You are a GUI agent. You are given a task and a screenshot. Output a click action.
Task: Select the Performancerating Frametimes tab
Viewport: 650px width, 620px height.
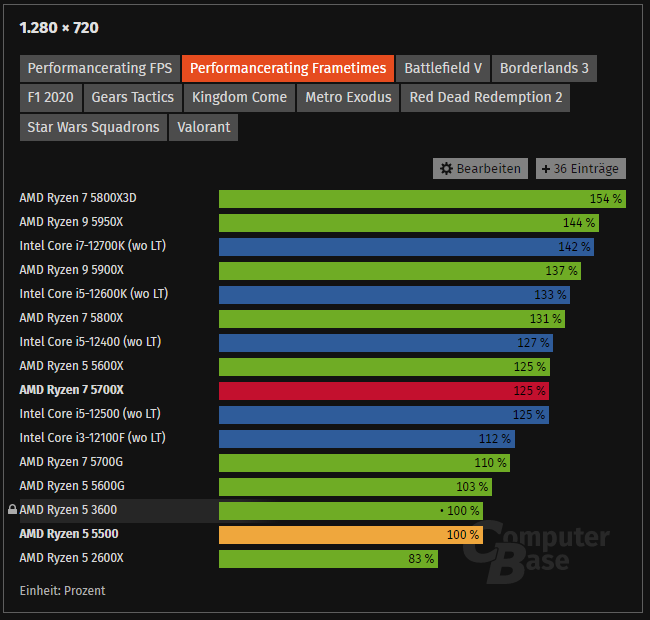point(288,68)
